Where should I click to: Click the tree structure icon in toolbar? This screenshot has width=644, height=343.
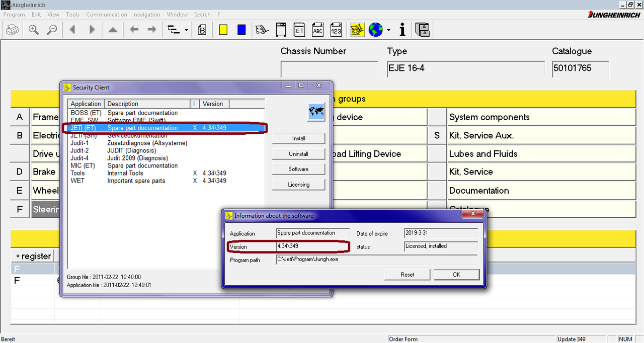pos(174,30)
